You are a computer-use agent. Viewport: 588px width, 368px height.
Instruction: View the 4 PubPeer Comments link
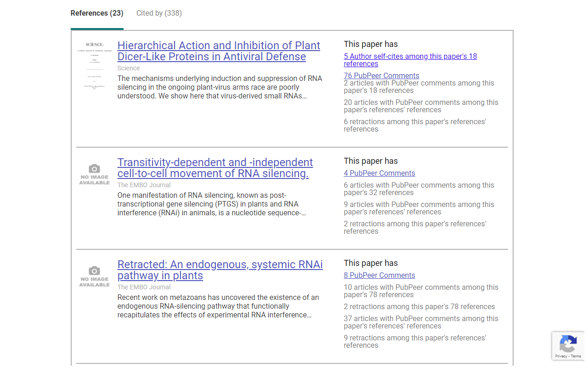pos(379,173)
